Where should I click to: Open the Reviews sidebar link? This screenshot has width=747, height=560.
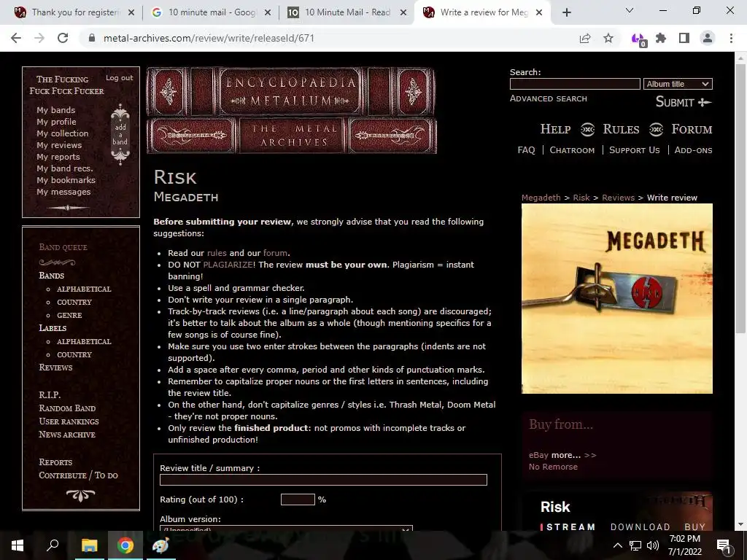pyautogui.click(x=55, y=367)
